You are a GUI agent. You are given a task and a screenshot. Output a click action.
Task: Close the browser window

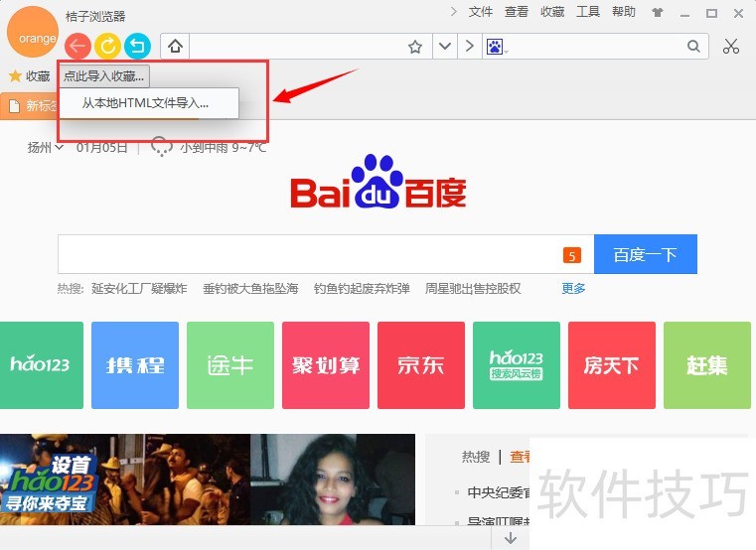pos(739,13)
